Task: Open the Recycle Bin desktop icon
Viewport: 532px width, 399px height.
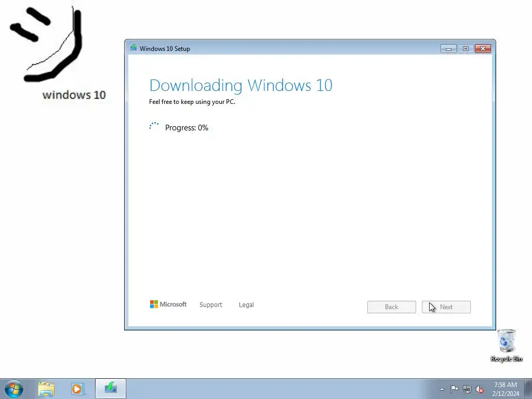Action: (x=506, y=345)
